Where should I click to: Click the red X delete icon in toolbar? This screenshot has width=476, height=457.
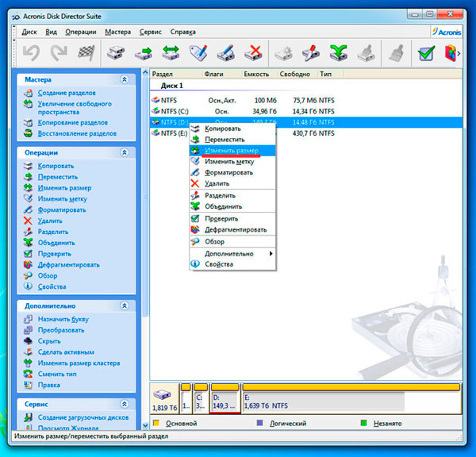point(253,54)
